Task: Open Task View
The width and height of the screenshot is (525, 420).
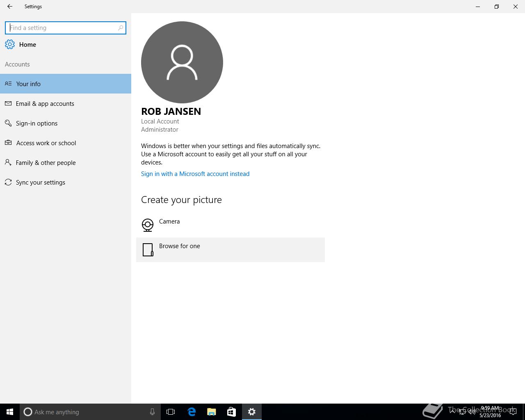Action: (x=171, y=412)
